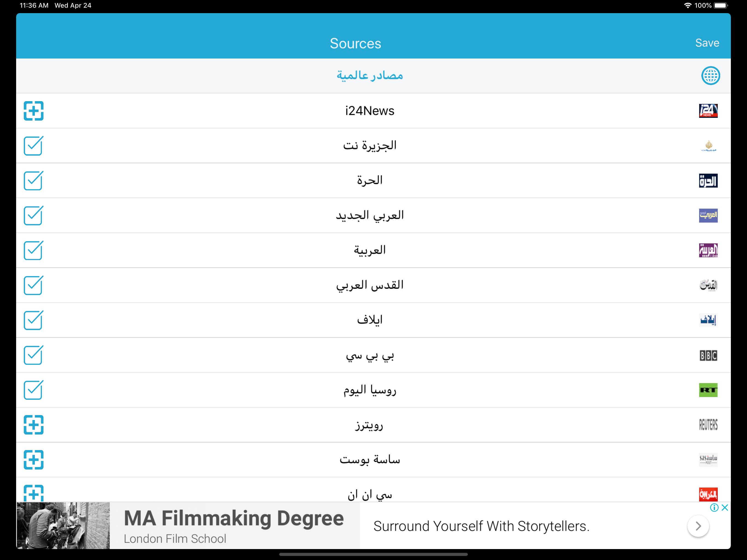Image resolution: width=747 pixels, height=560 pixels.
Task: Open ad info icon
Action: tap(714, 508)
